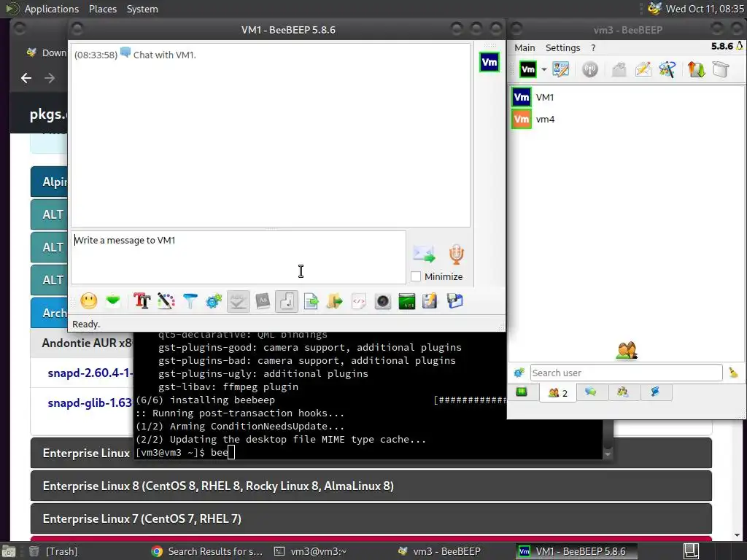The width and height of the screenshot is (747, 560).
Task: Select user vm4 in vm3 user list
Action: click(x=627, y=119)
